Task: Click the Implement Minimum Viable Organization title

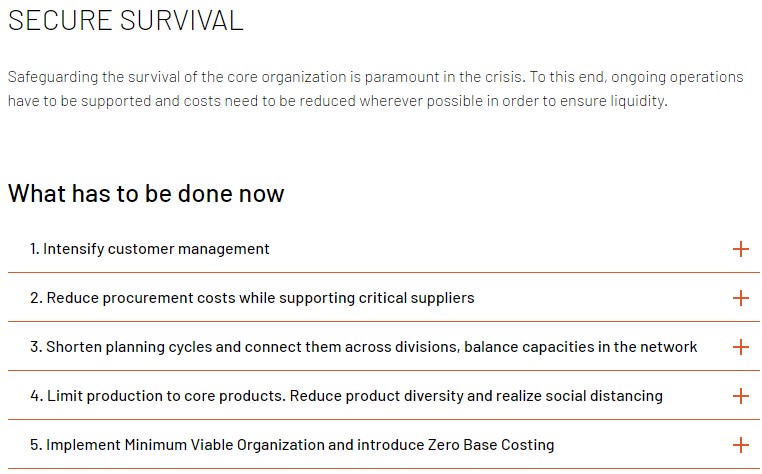Action: click(x=292, y=445)
